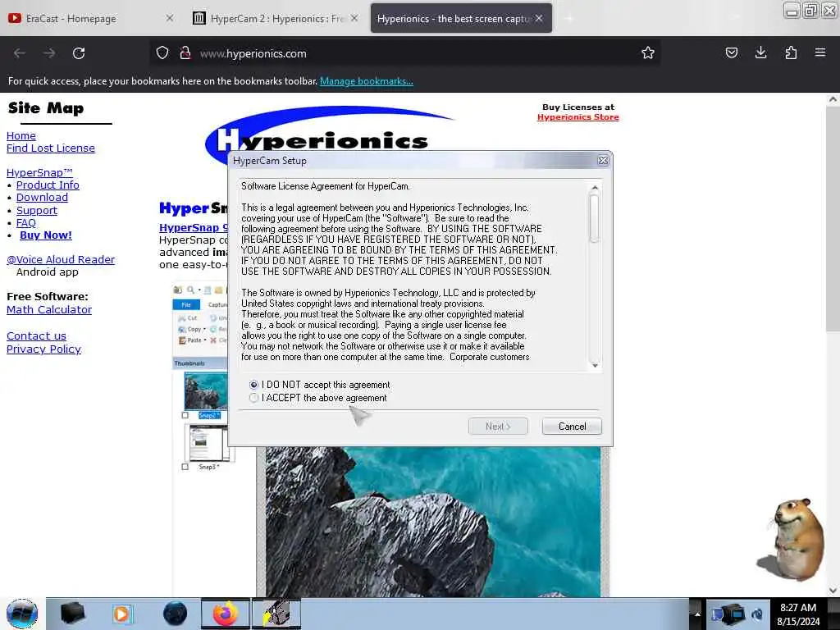Click the volume tray icon
The width and height of the screenshot is (840, 630).
[757, 614]
